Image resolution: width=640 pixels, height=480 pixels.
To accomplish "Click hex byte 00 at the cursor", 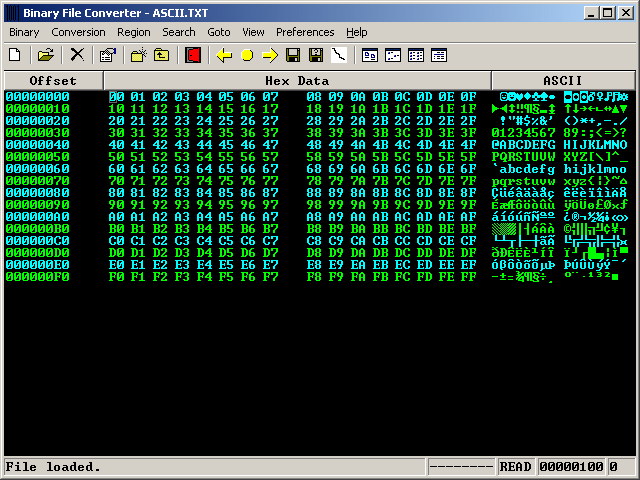I will tap(116, 97).
